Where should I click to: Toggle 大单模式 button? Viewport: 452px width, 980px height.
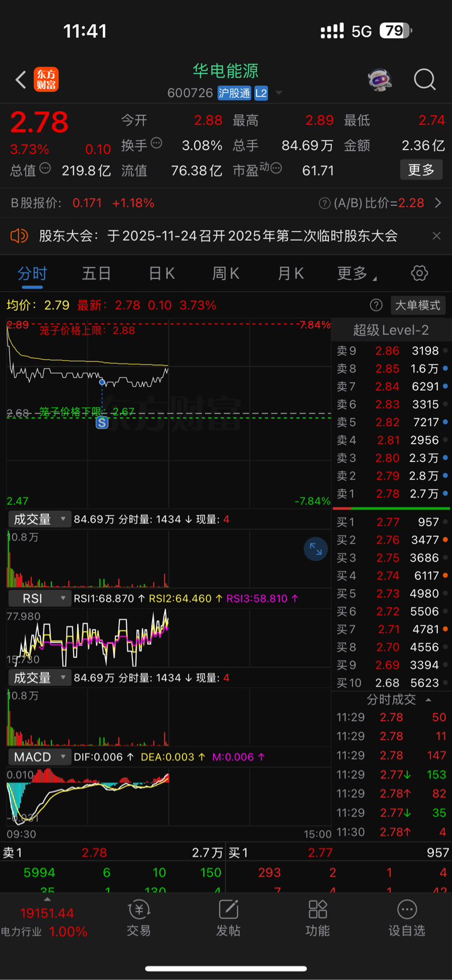[417, 305]
